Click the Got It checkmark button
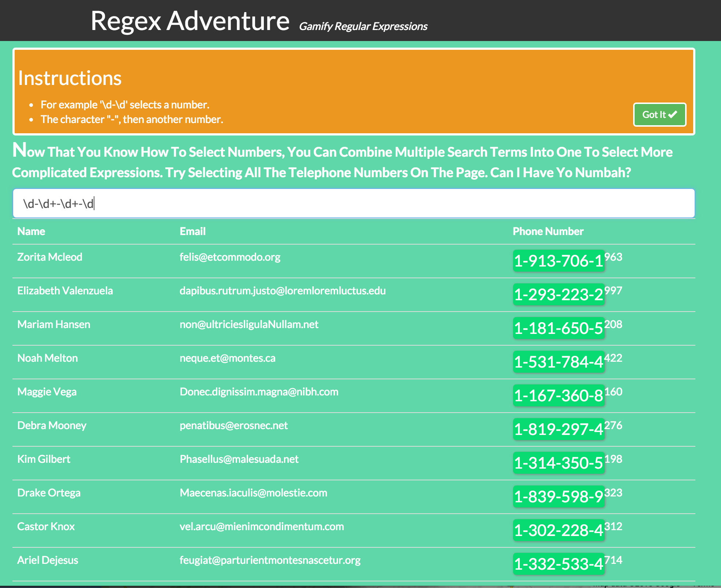Viewport: 721px width, 588px height. point(660,115)
